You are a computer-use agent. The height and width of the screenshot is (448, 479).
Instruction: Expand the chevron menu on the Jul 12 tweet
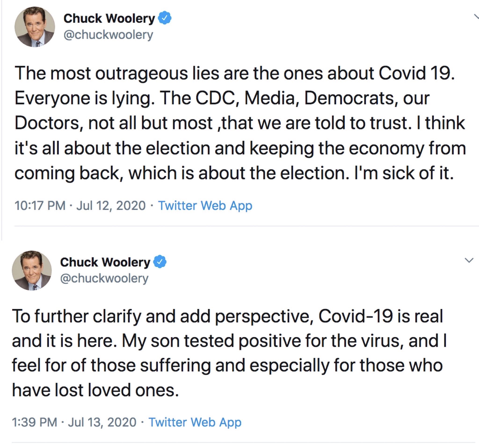[x=476, y=16]
